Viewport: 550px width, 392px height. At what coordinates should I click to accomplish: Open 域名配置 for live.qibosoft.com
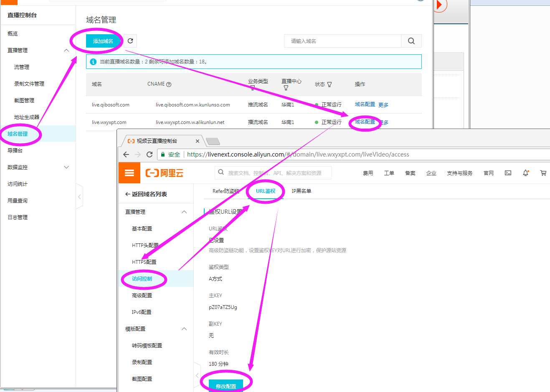point(365,104)
